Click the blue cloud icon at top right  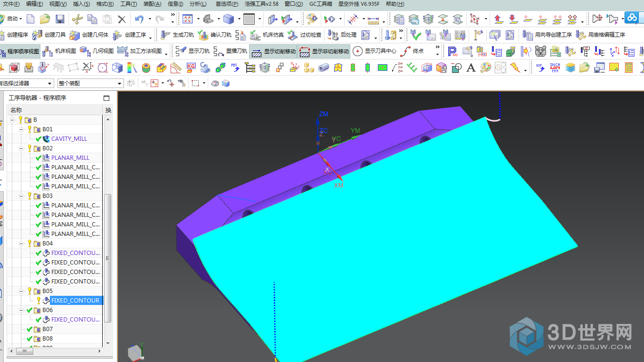[x=632, y=17]
